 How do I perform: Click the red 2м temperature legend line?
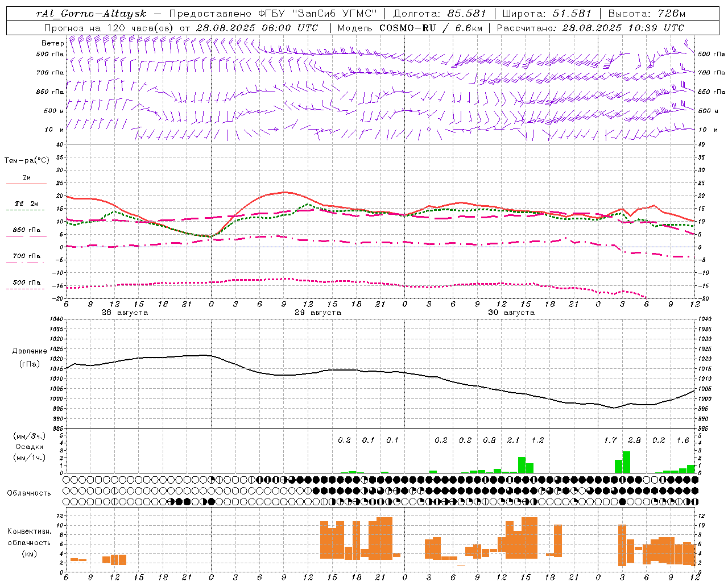(x=26, y=184)
